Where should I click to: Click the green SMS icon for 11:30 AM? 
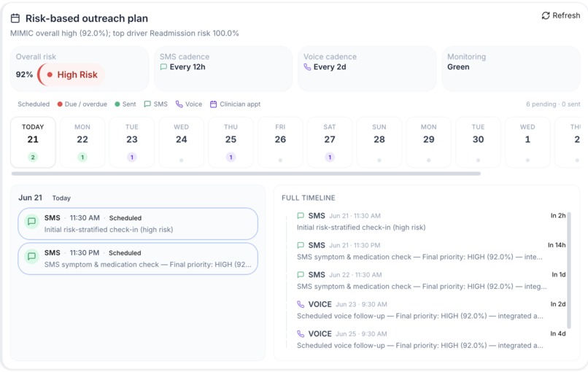[x=32, y=221]
